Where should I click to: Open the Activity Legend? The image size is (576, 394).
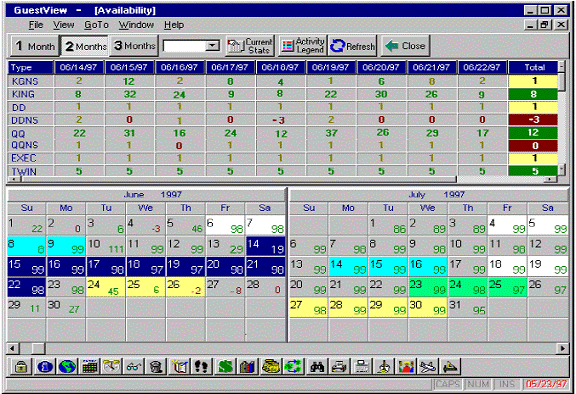click(303, 46)
